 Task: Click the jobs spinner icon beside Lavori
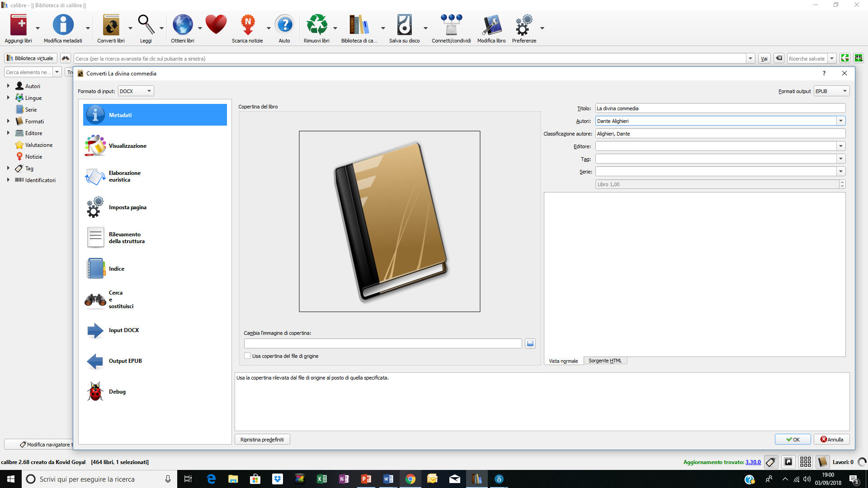click(862, 462)
